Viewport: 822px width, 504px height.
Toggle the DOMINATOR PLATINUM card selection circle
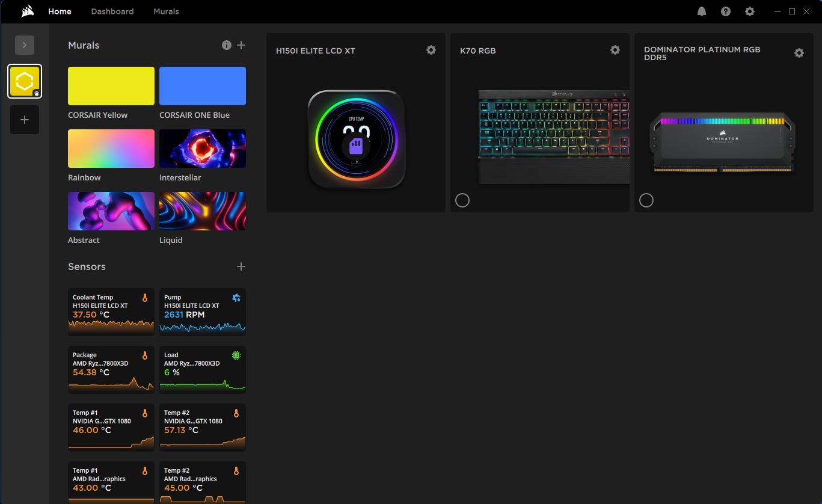(x=646, y=200)
